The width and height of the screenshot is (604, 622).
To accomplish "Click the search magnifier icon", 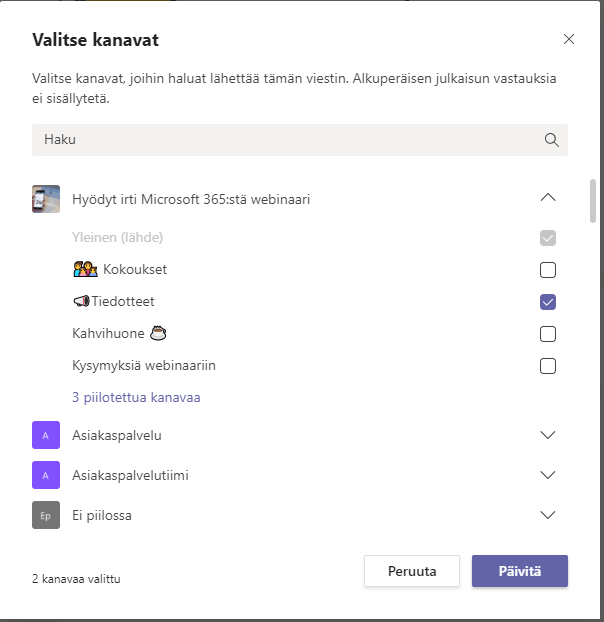I will coord(551,140).
